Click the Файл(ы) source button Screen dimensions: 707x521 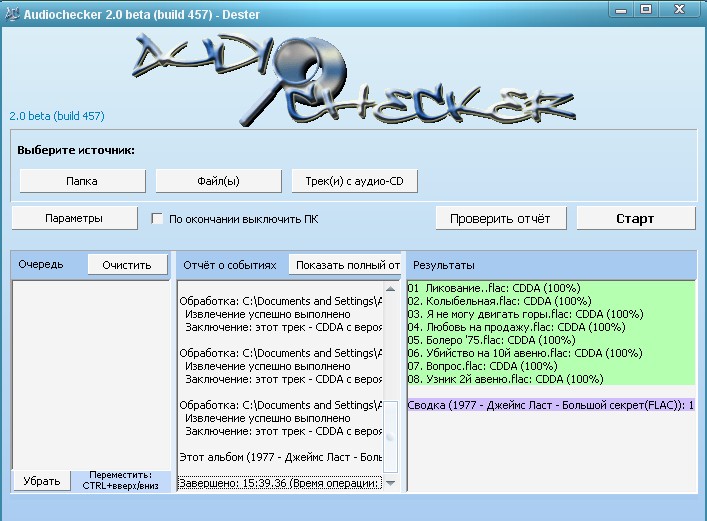218,181
